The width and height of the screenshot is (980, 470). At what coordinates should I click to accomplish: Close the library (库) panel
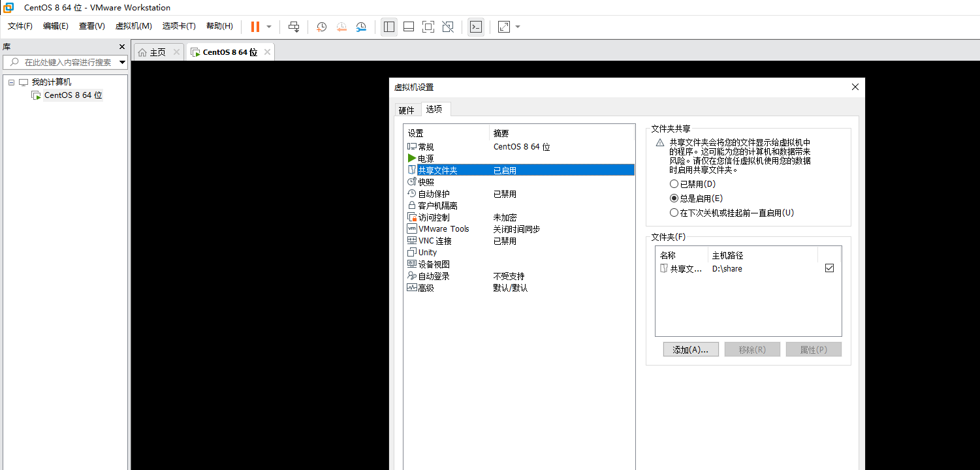tap(121, 47)
